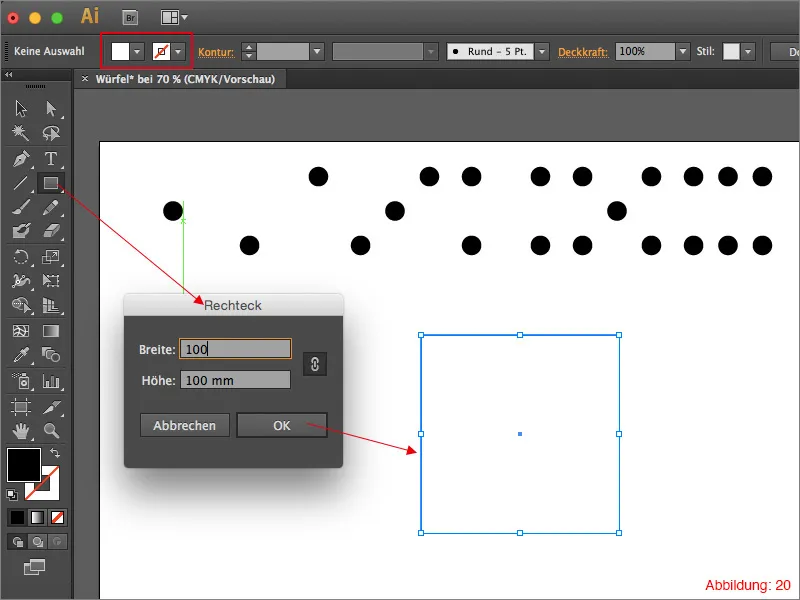Select the Rectangle tool
800x600 pixels.
(x=51, y=183)
